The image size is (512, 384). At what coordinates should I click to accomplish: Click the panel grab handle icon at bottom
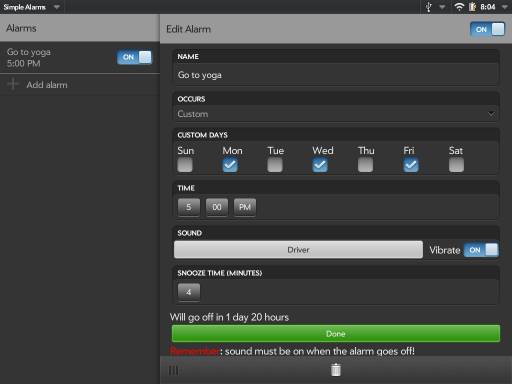pos(173,370)
